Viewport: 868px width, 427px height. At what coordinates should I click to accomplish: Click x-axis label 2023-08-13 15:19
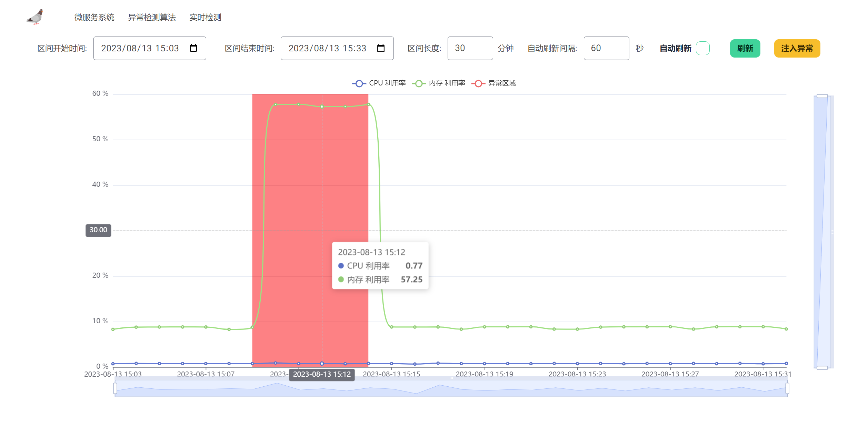(484, 374)
